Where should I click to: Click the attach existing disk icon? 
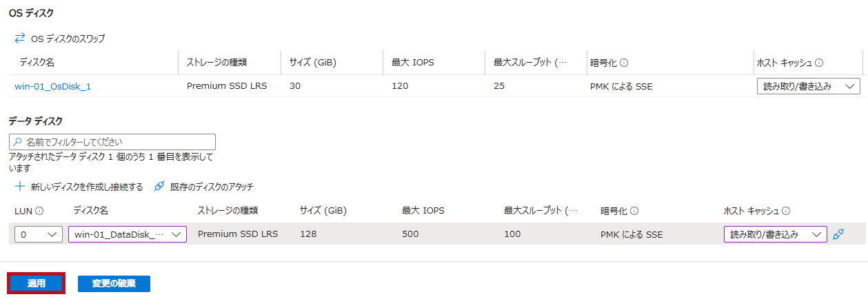(x=159, y=187)
